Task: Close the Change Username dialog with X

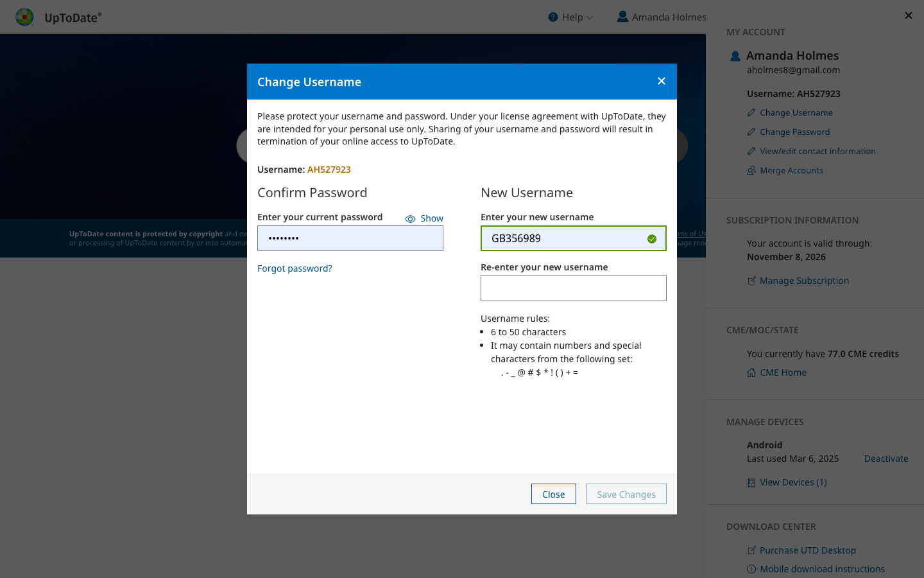Action: coord(662,81)
